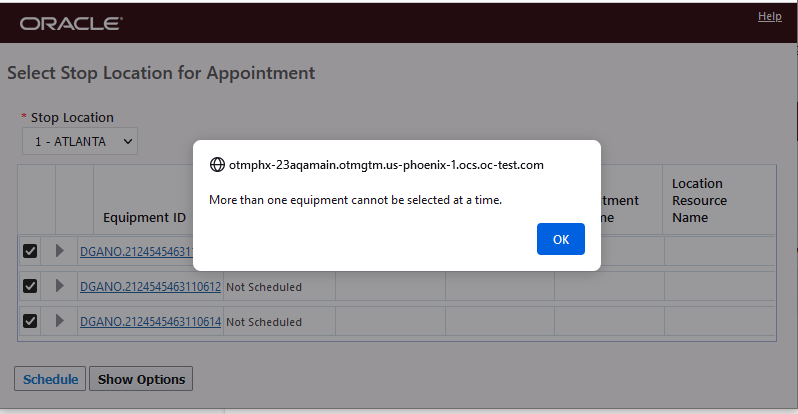798x414 pixels.
Task: Open equipment link DGANO.2124545463110614
Action: 150,322
